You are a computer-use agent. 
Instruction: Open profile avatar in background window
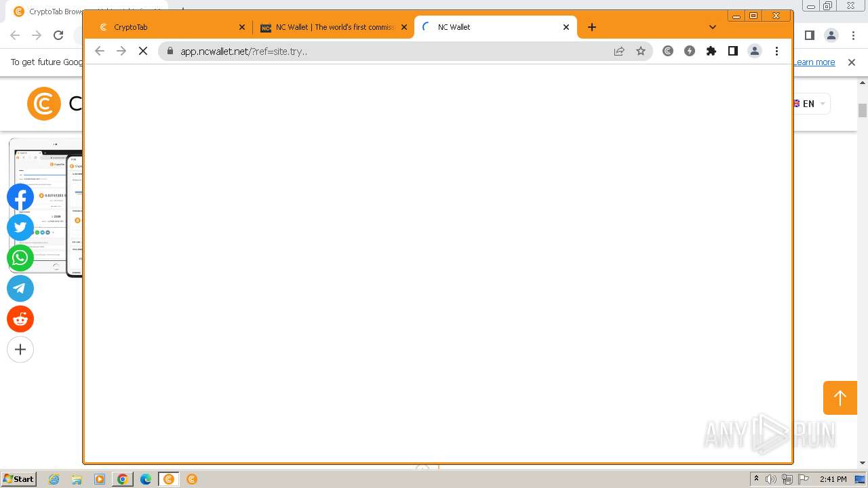(831, 35)
